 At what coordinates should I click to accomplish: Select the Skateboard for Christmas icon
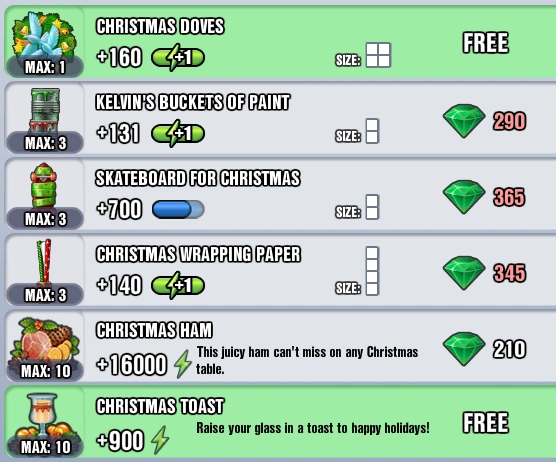44,186
